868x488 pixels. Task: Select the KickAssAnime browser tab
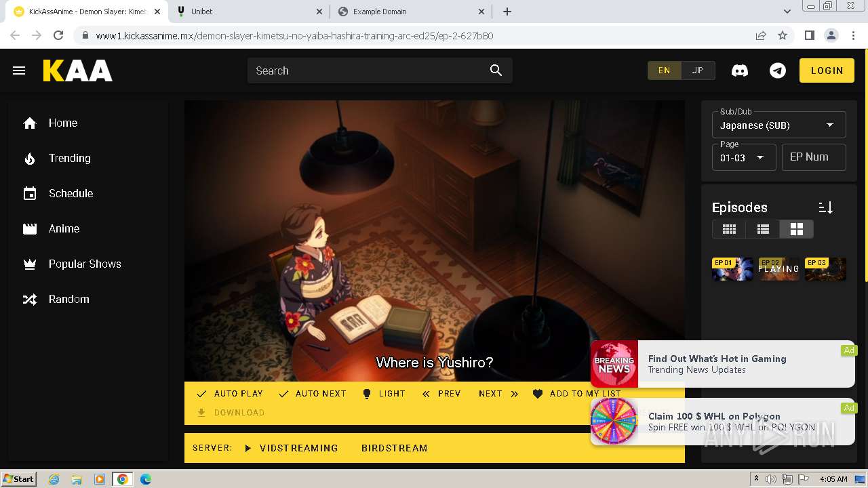pyautogui.click(x=87, y=12)
